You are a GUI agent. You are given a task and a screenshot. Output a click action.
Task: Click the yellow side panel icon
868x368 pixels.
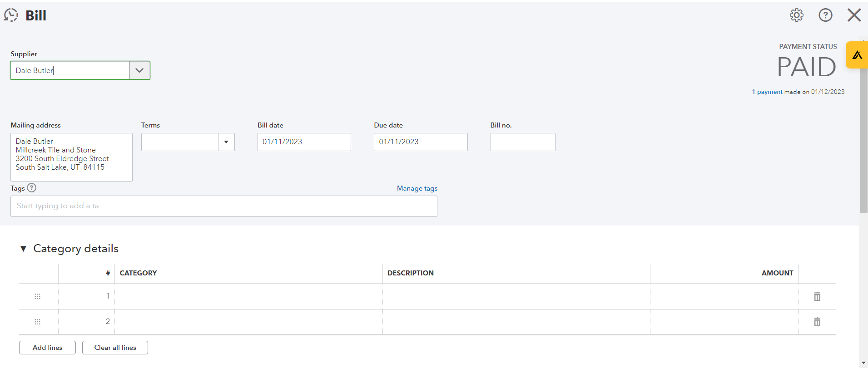coord(857,55)
